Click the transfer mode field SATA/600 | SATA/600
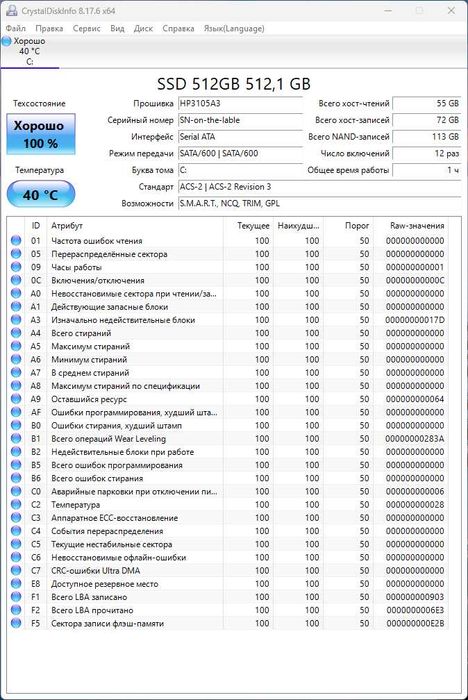The height and width of the screenshot is (700, 468). [x=240, y=154]
